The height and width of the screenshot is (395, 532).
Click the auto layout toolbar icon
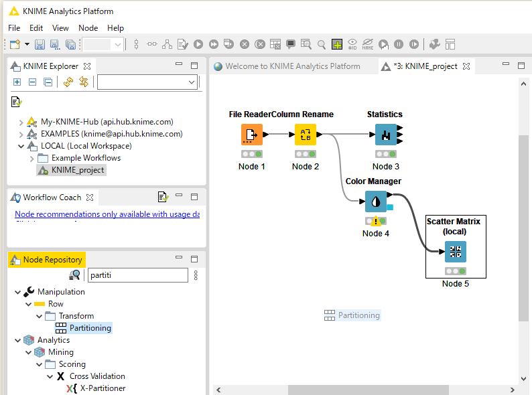click(167, 44)
